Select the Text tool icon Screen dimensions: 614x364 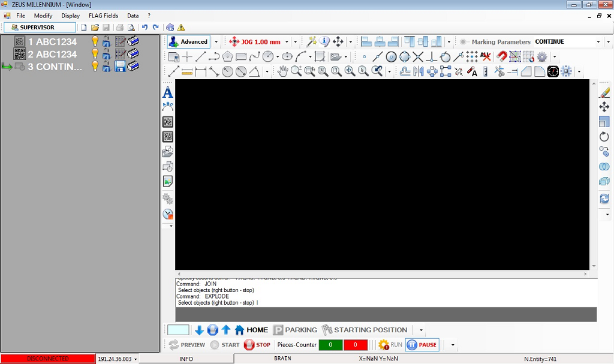click(x=168, y=92)
